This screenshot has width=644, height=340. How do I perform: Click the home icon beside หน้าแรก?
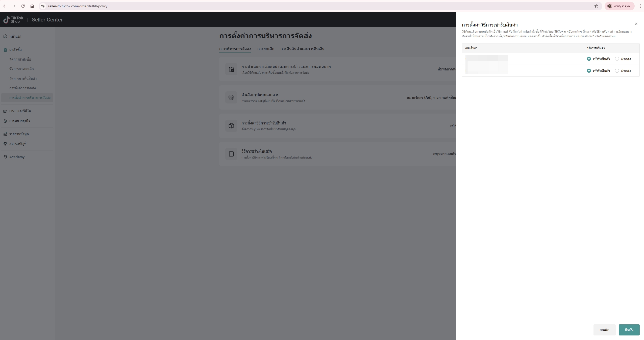[x=5, y=36]
